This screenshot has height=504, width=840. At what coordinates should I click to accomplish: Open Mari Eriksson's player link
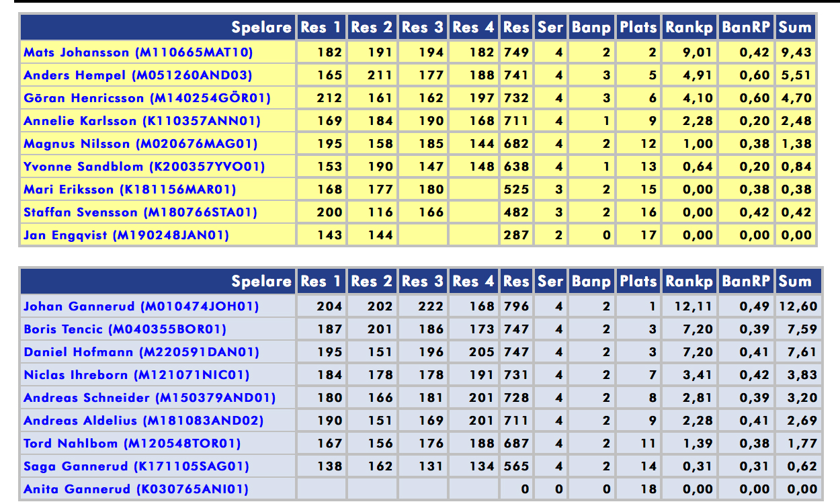point(130,190)
